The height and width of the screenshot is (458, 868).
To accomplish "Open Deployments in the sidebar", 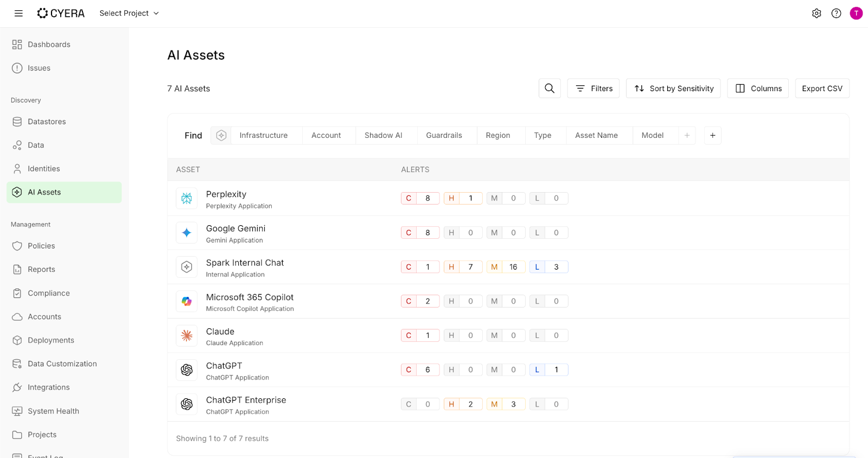I will click(x=64, y=340).
